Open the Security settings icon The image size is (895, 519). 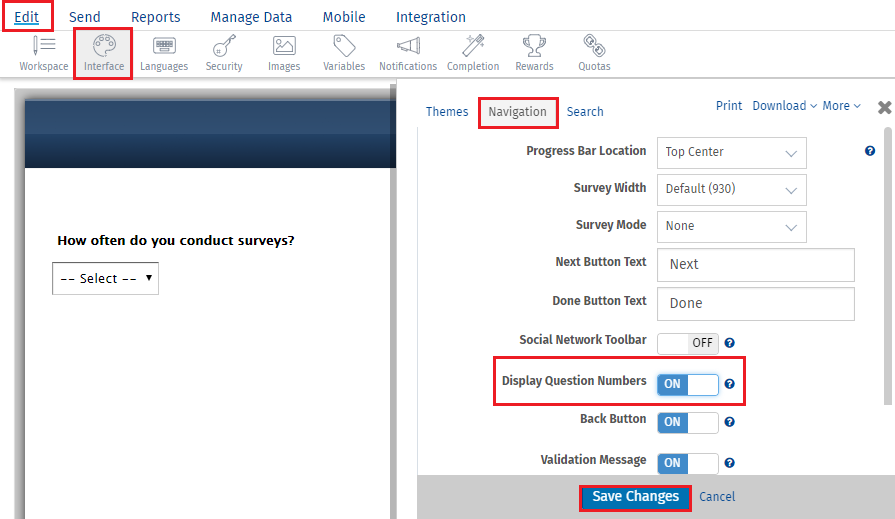[x=224, y=54]
